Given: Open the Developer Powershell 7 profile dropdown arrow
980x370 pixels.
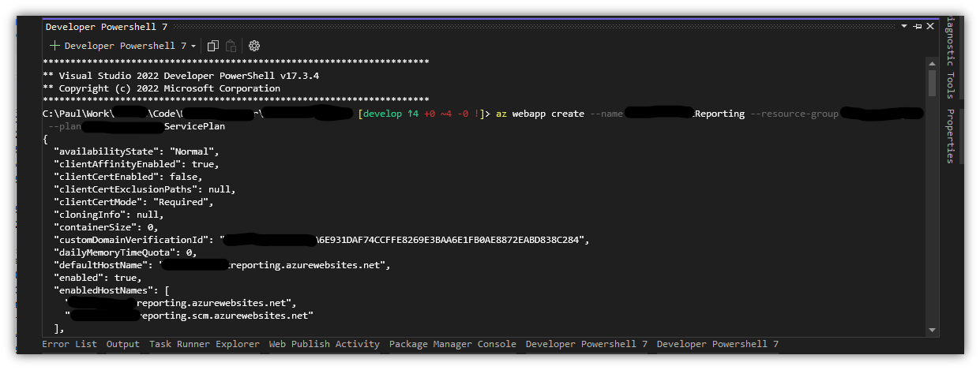Looking at the screenshot, I should pos(193,47).
